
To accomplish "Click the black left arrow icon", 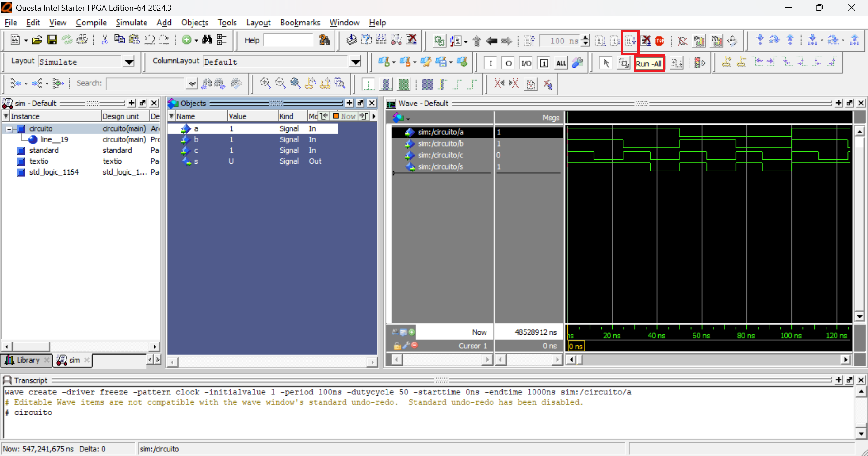I will pos(492,41).
